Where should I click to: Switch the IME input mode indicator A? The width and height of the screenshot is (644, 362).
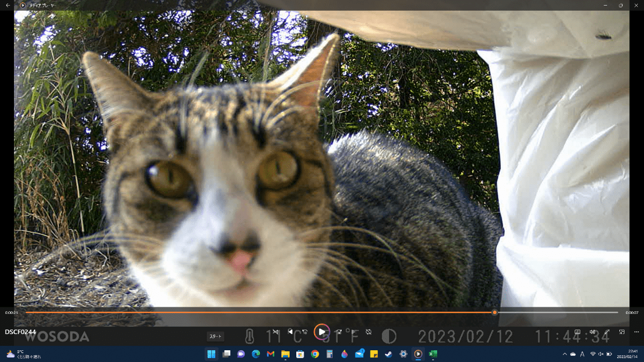[583, 354]
